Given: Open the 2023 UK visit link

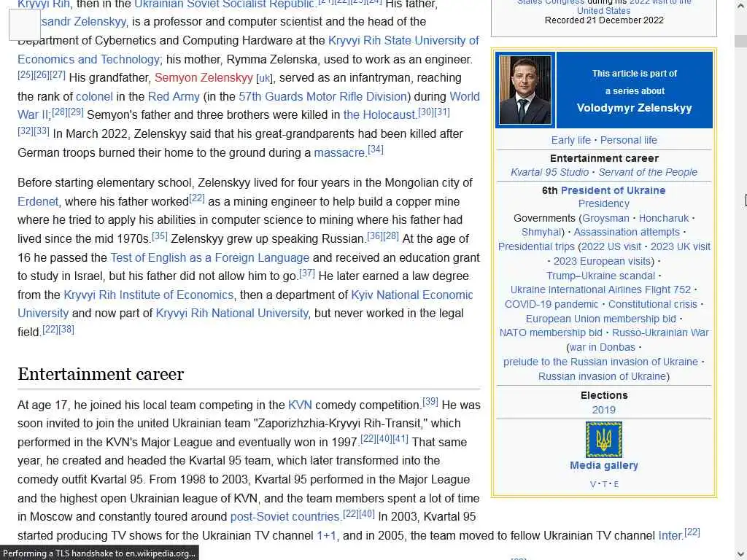Looking at the screenshot, I should pyautogui.click(x=681, y=246).
